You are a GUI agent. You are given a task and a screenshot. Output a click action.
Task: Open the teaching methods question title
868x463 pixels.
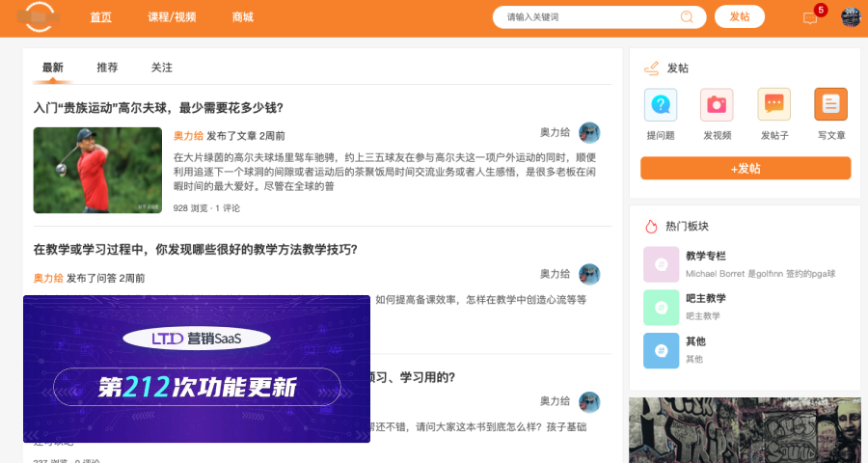point(196,249)
